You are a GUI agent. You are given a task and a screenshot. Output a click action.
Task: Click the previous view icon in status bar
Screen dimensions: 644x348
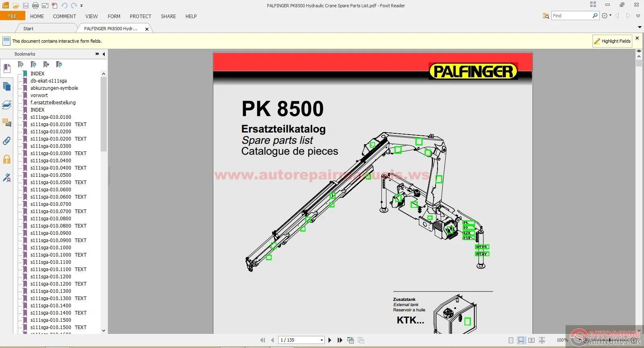(351, 340)
